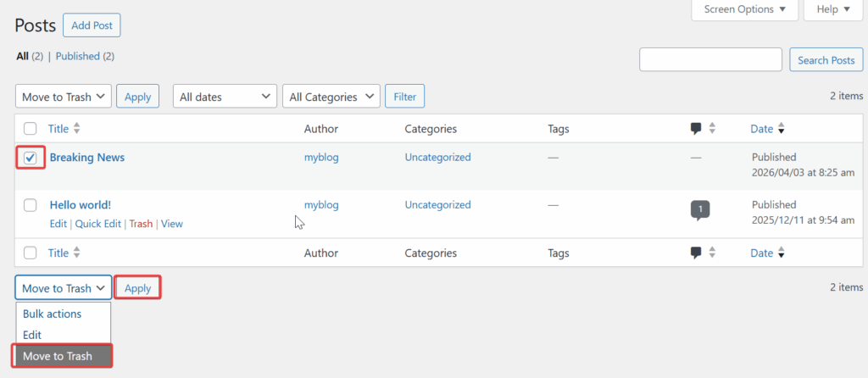Click sort arrows beside bottom Title header

[x=77, y=253]
